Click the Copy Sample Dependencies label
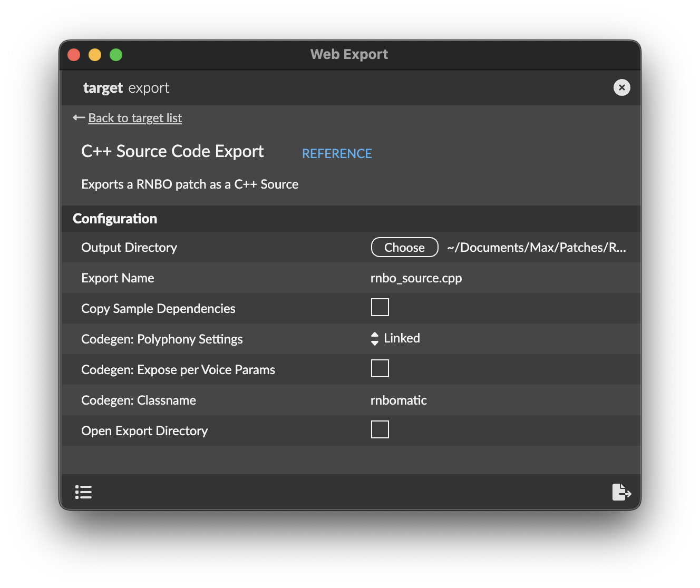The image size is (700, 588). (158, 309)
